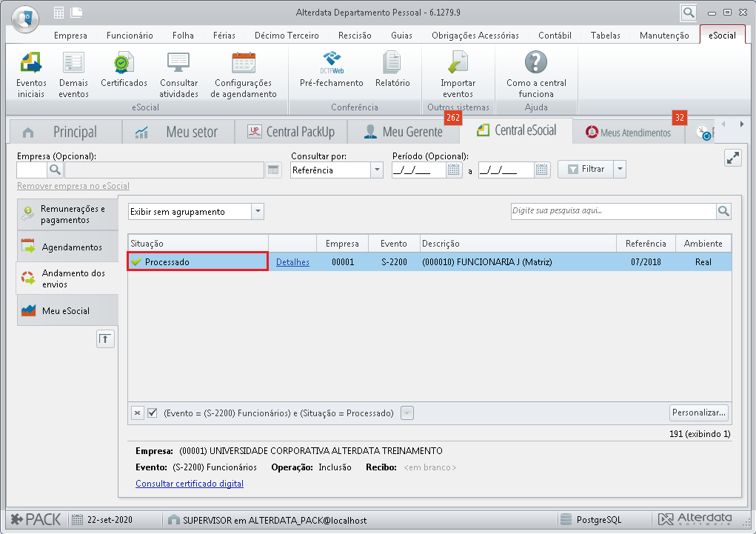Expand the filter history dropdown arrow

407,413
